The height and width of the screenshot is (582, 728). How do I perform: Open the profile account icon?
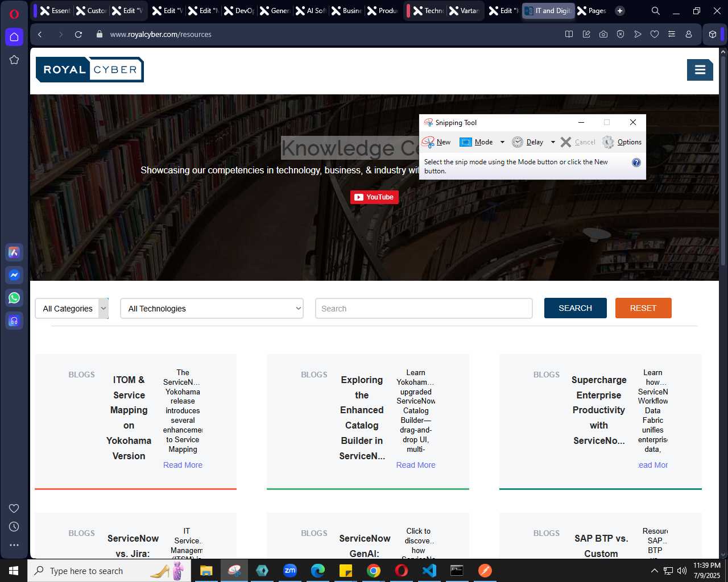(x=689, y=34)
